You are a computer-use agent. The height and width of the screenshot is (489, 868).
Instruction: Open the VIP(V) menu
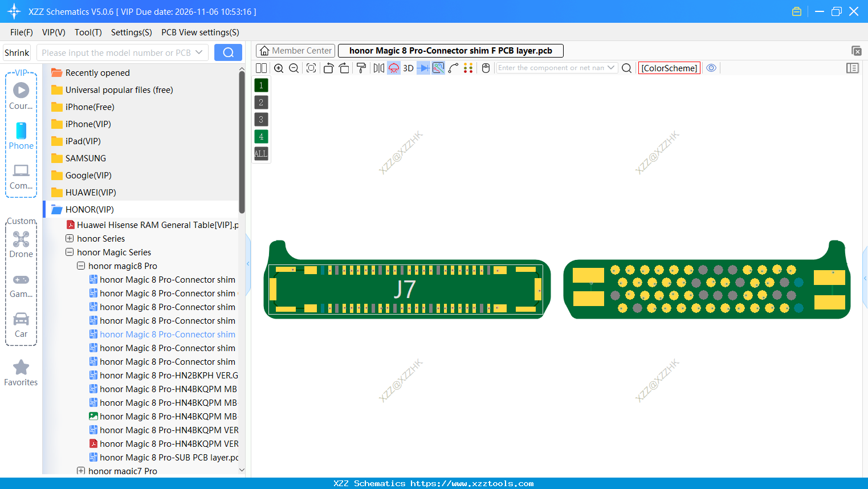click(54, 32)
